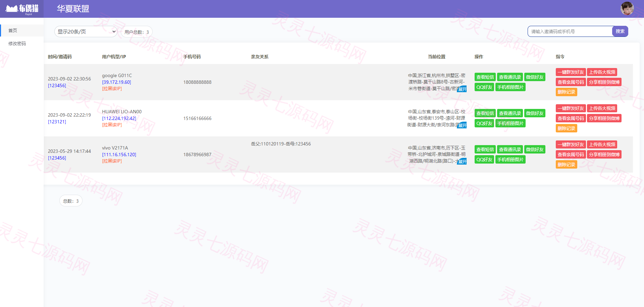
Task: Select phone number 18678966987
Action: pos(197,155)
